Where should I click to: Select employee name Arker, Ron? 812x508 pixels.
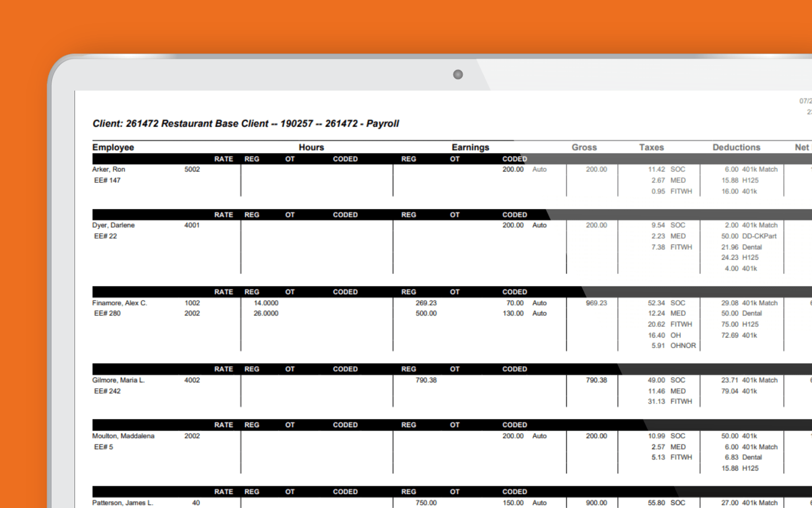pos(109,169)
